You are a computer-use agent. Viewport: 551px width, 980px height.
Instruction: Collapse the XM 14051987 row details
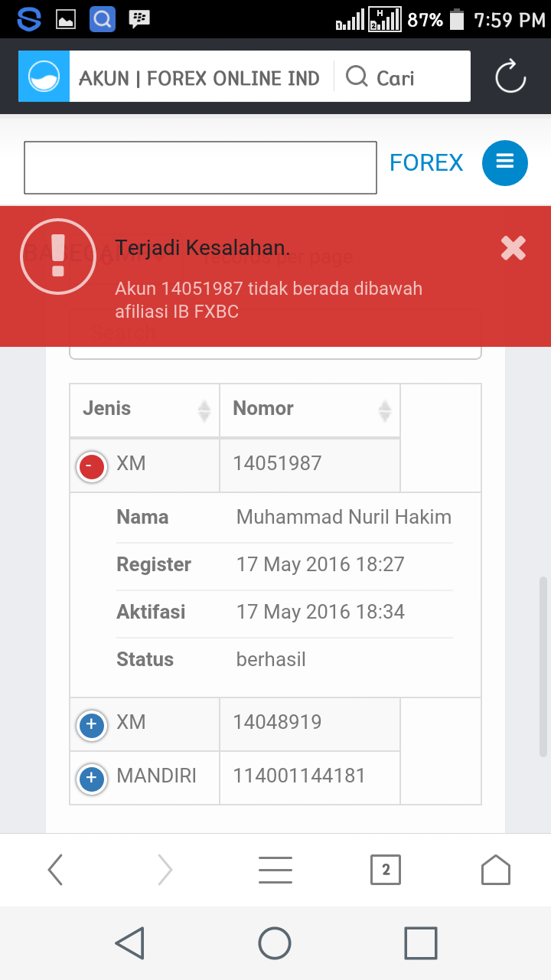pyautogui.click(x=92, y=465)
